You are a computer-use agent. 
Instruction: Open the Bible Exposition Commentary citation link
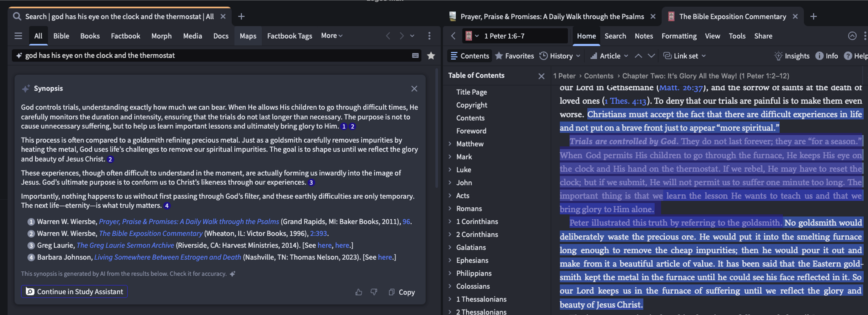(x=151, y=233)
